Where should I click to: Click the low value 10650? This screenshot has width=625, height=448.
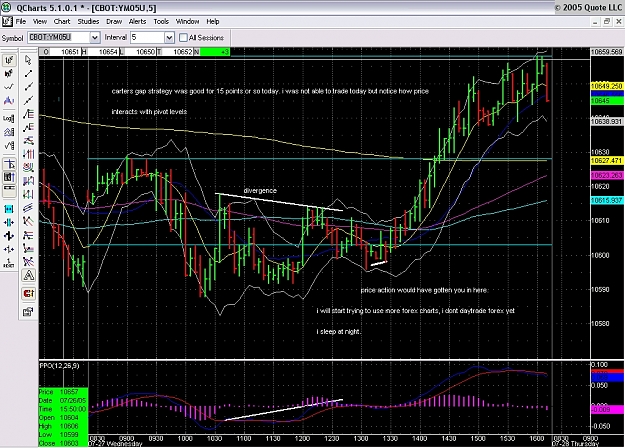pos(145,52)
